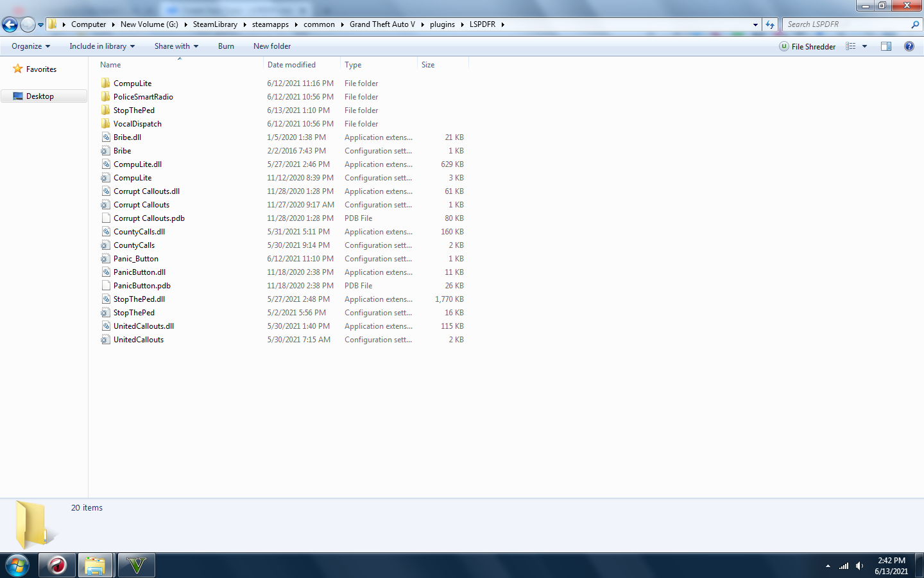Open the recent pages dropdown arrow
This screenshot has height=578, width=924.
[40, 25]
